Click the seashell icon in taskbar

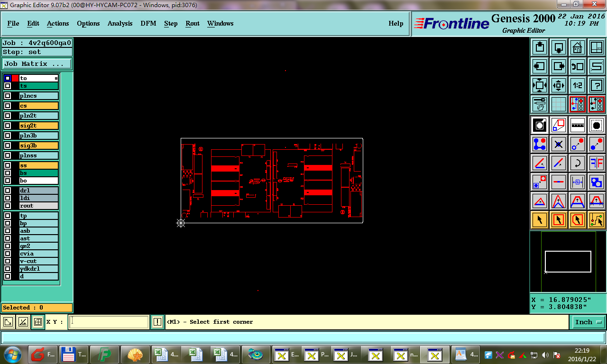click(135, 355)
